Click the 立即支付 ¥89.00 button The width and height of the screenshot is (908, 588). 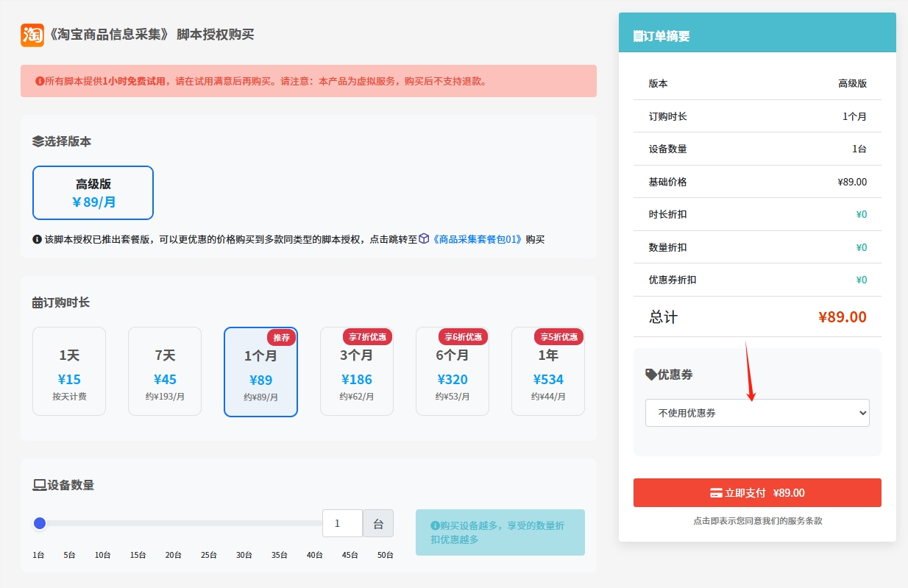point(757,493)
